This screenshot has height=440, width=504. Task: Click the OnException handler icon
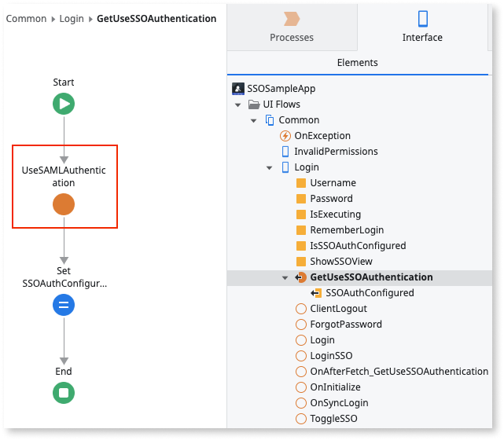tap(285, 136)
